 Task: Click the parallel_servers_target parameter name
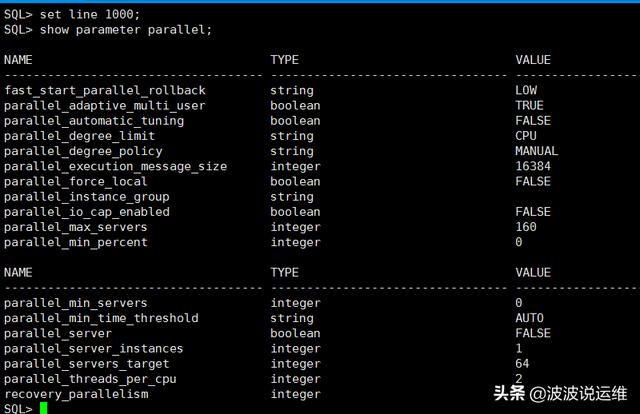[87, 364]
